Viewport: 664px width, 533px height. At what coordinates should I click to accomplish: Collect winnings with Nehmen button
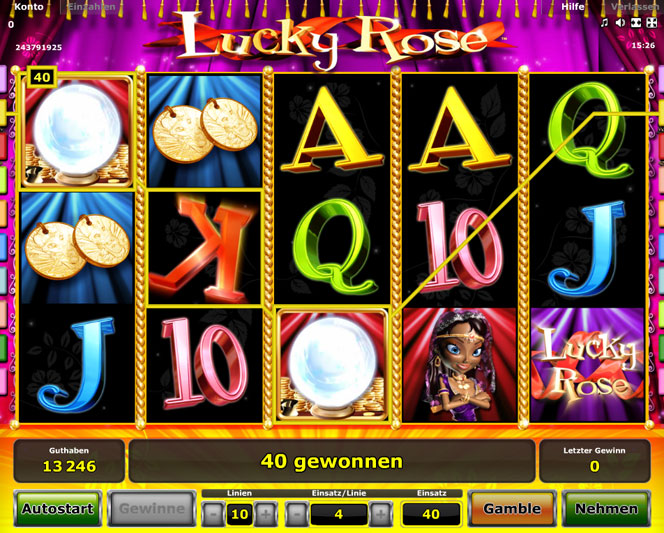coord(606,508)
